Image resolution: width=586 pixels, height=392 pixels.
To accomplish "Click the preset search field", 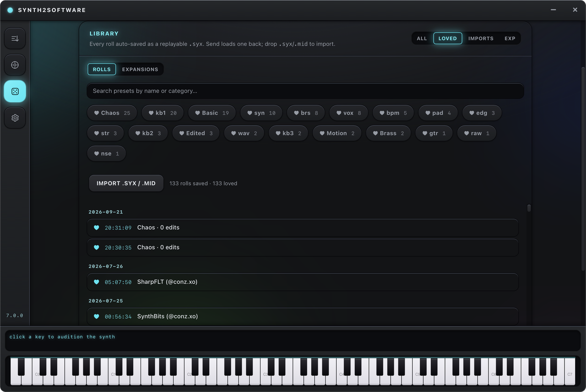I will pos(305,91).
